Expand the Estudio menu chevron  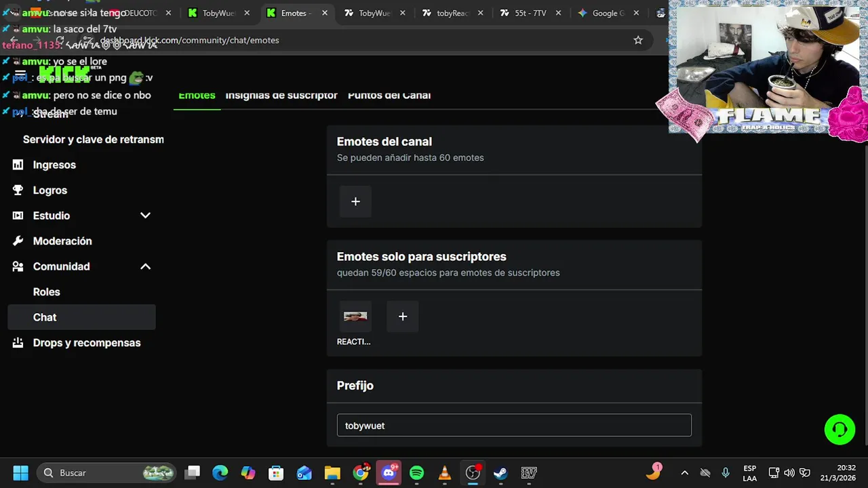pyautogui.click(x=145, y=216)
